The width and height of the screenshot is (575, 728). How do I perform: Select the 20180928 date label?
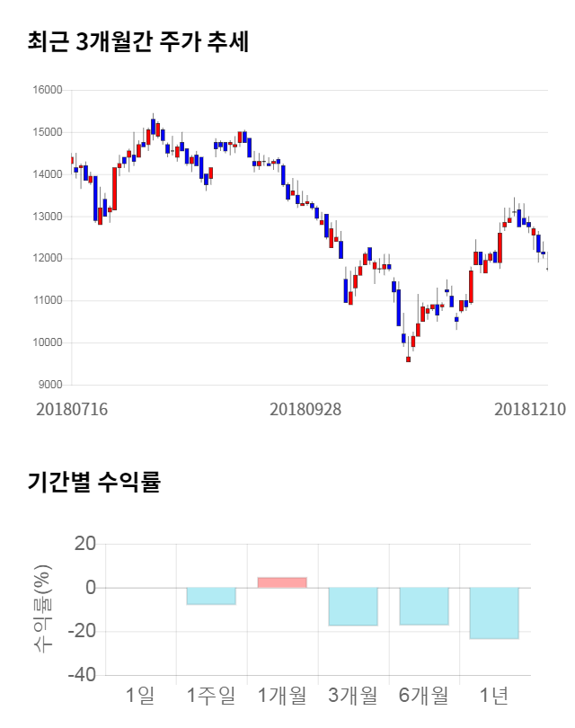305,408
